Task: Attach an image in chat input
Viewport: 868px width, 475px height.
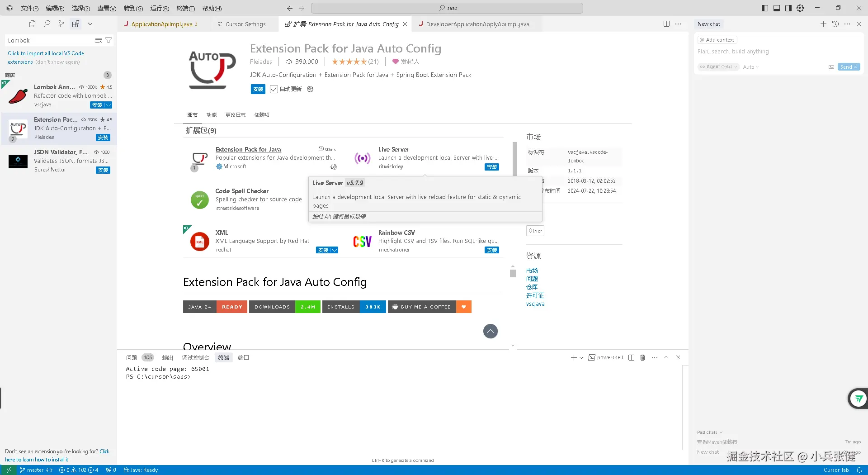Action: (831, 67)
